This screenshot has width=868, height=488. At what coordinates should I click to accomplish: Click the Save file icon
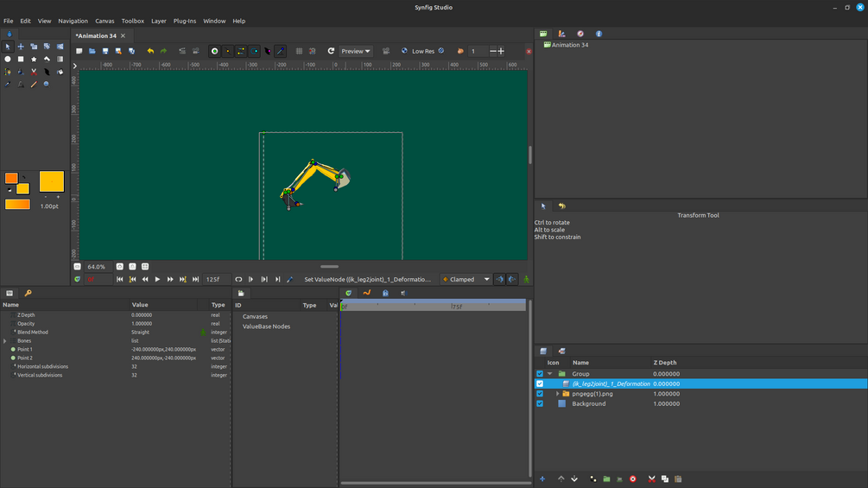click(x=105, y=51)
